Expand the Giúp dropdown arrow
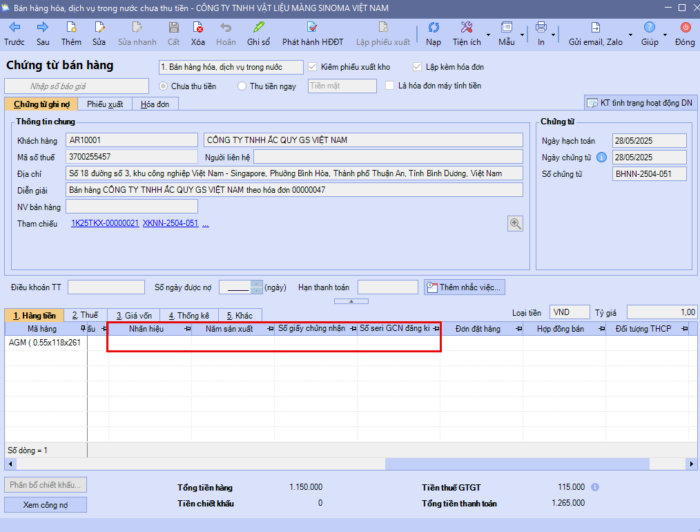 pyautogui.click(x=665, y=35)
